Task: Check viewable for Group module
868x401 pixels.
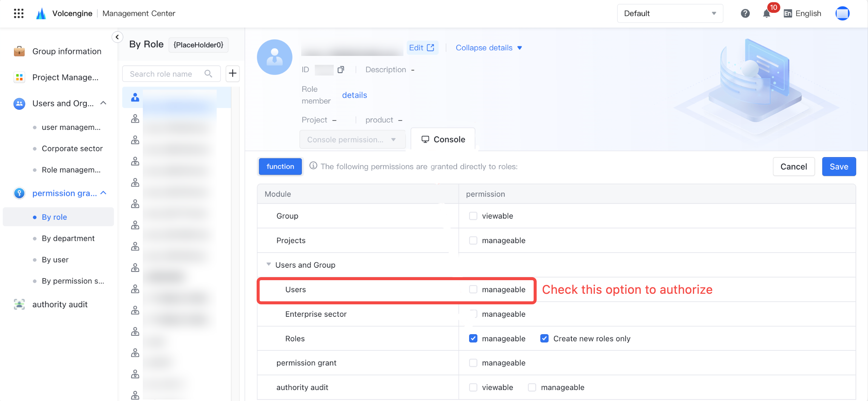Action: tap(473, 216)
